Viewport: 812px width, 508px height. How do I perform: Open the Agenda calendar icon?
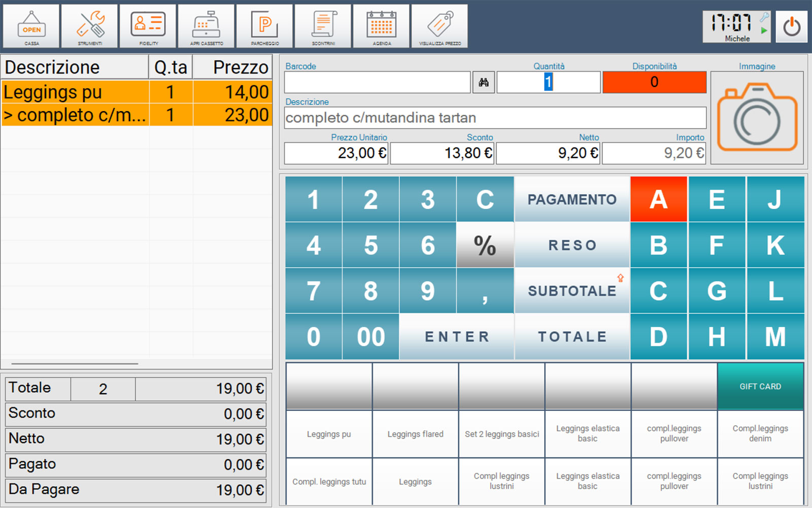[382, 26]
